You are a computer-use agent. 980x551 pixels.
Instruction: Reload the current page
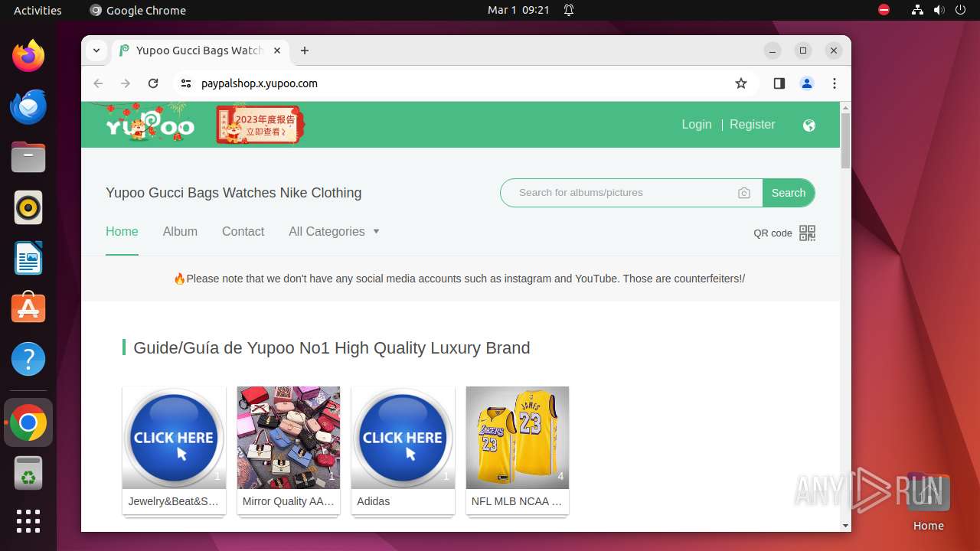[153, 83]
